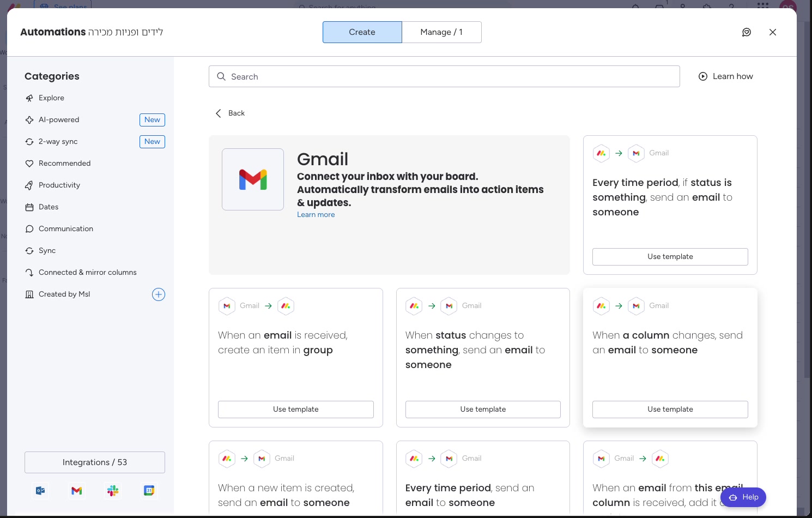Screen dimensions: 812x518
Task: Close the Automations dialog
Action: [773, 32]
